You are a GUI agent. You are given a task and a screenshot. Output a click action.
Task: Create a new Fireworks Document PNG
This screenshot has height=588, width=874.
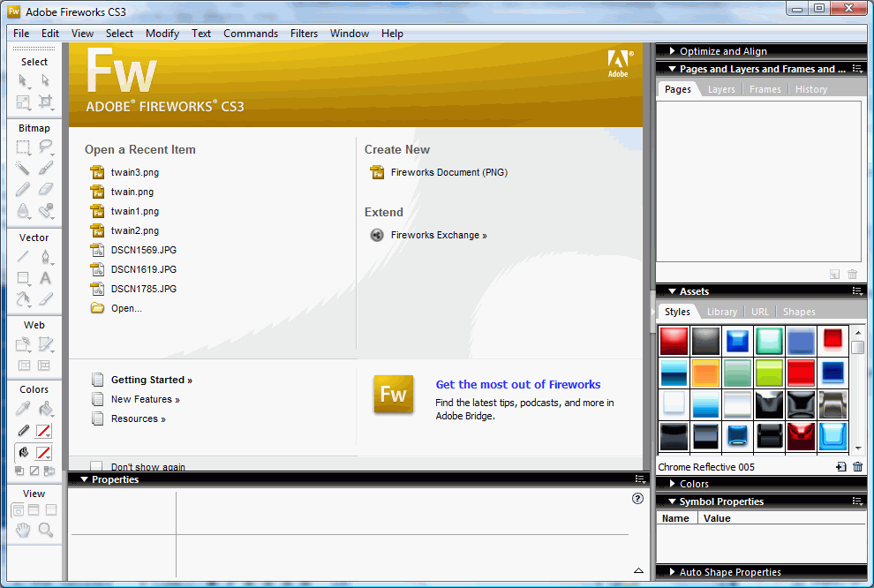[449, 172]
